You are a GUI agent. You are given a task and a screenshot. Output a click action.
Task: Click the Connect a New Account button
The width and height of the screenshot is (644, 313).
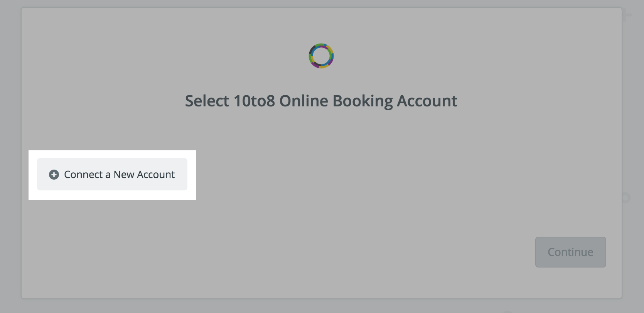tap(112, 174)
